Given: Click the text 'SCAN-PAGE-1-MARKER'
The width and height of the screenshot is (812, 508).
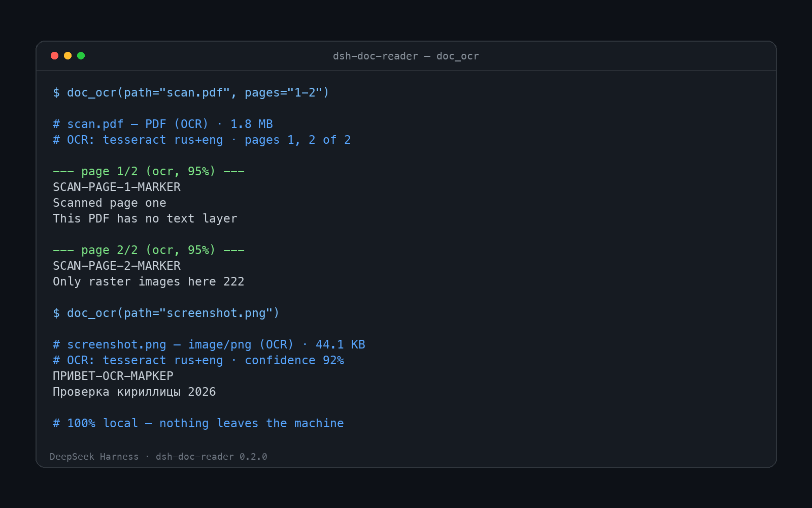Looking at the screenshot, I should pos(117,187).
